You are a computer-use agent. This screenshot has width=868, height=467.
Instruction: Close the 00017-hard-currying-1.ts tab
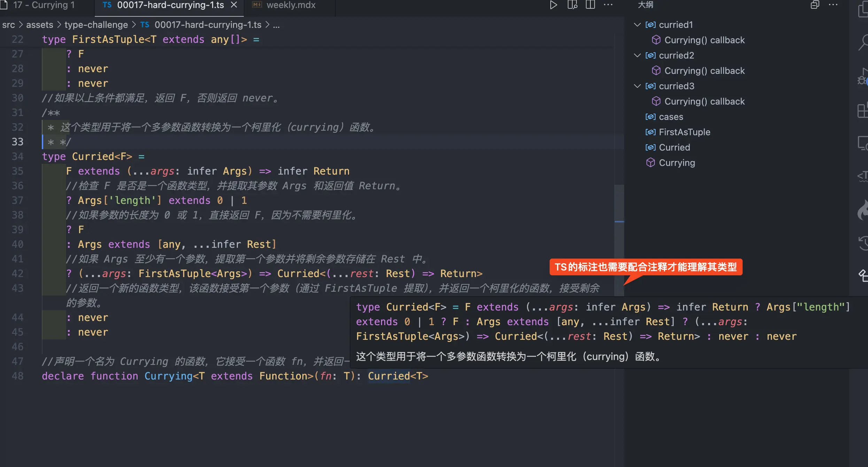click(x=234, y=5)
